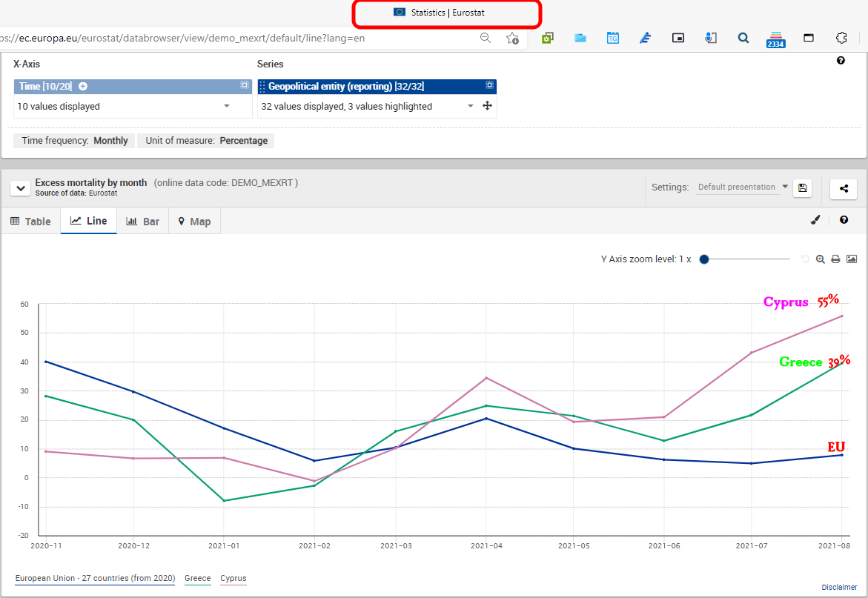Save the current presentation settings
Viewport: 868px width, 598px height.
[802, 188]
